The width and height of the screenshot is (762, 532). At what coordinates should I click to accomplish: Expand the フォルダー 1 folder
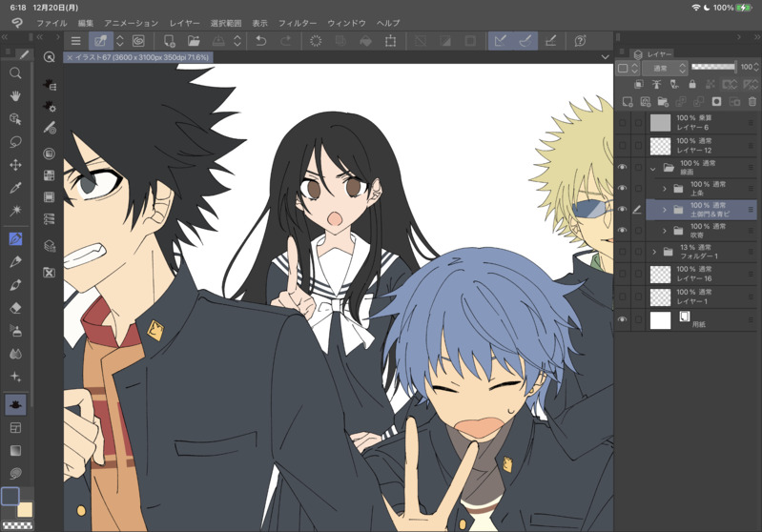coord(654,252)
